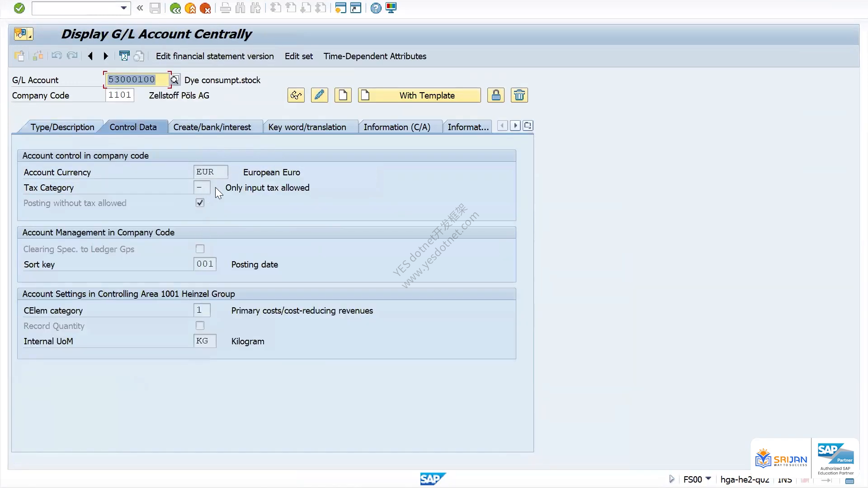Toggle Clearing Spec. to Ledger Gps checkbox
This screenshot has width=868, height=488.
point(200,249)
